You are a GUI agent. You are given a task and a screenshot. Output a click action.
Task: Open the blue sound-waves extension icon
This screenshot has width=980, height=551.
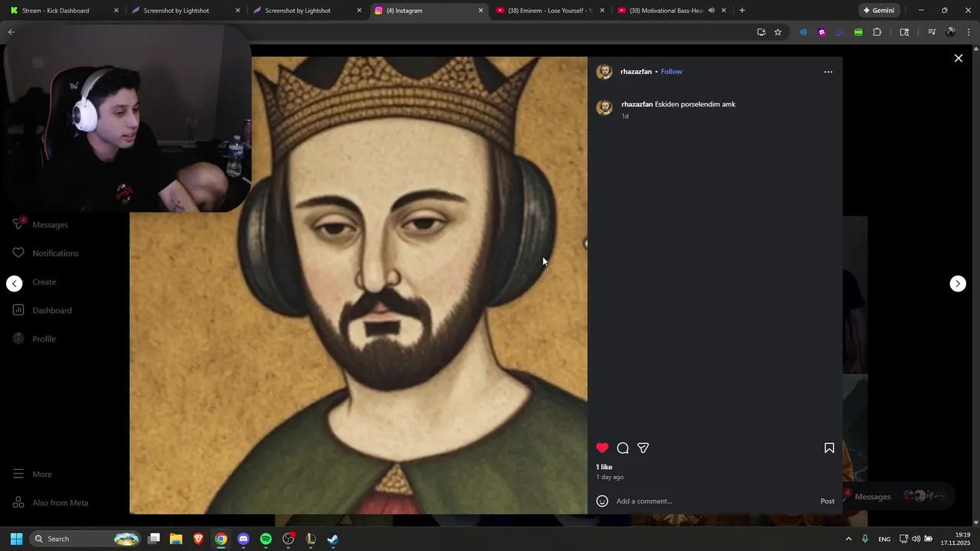pos(803,32)
